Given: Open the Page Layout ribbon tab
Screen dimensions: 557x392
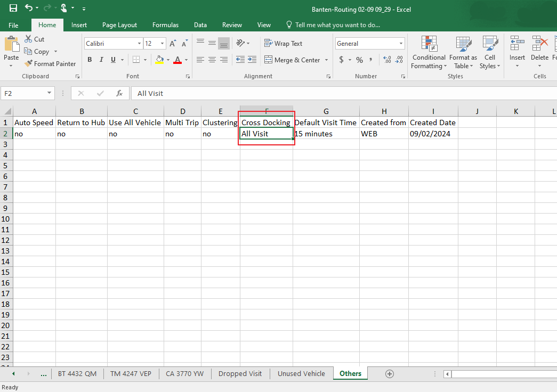Looking at the screenshot, I should point(119,25).
